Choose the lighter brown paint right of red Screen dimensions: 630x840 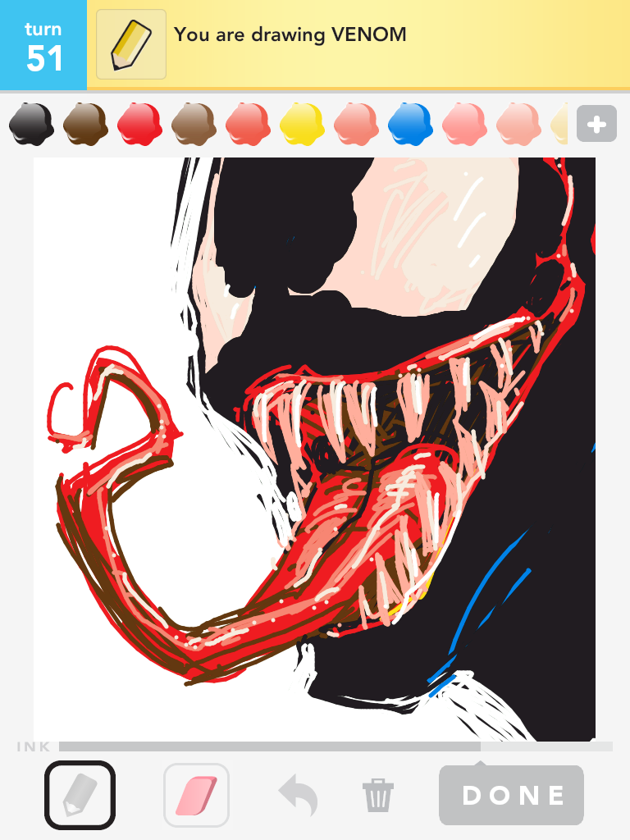194,124
